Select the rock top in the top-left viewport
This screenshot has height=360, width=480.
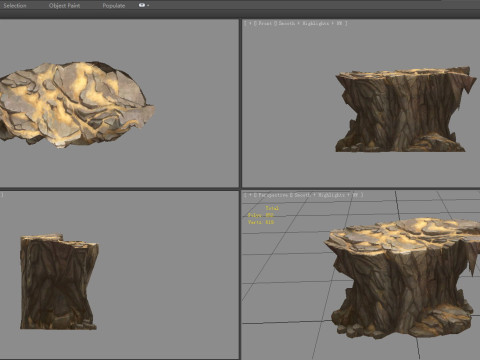[76, 104]
